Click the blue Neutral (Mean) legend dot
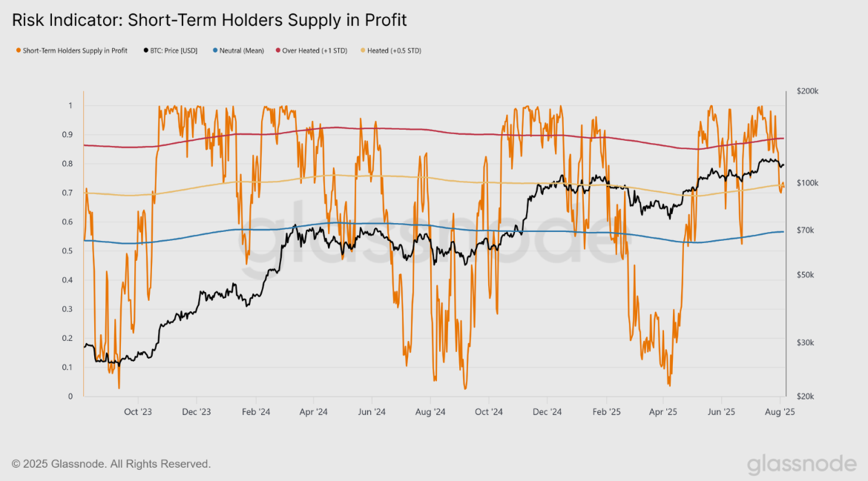868x481 pixels. (x=215, y=51)
